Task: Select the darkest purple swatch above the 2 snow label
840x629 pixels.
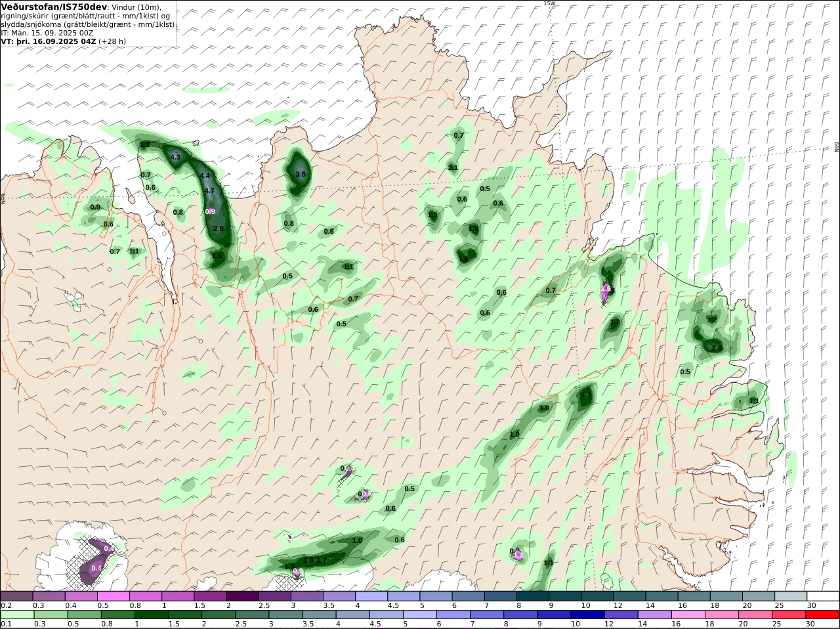Action: [243, 596]
